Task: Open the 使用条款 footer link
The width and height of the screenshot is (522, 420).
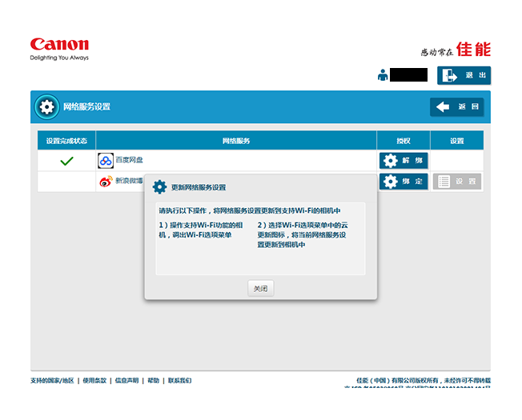Action: (94, 381)
